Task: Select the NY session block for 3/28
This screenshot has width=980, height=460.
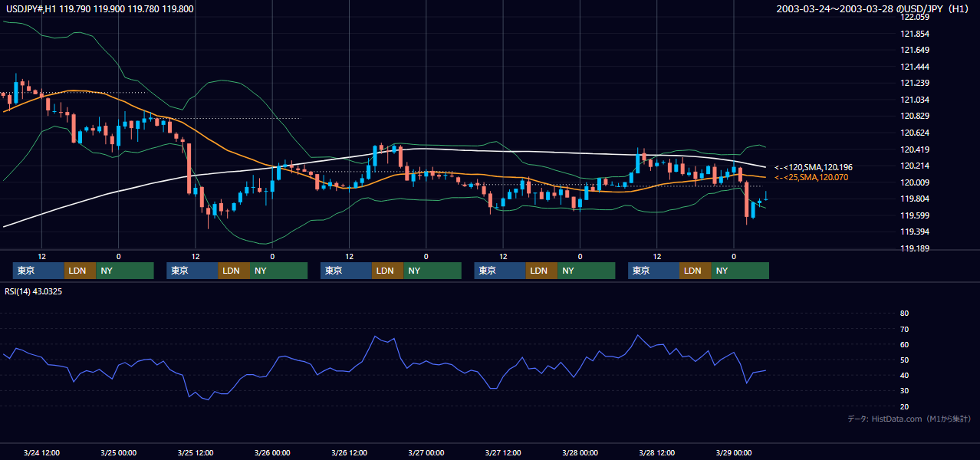Action: pyautogui.click(x=740, y=271)
